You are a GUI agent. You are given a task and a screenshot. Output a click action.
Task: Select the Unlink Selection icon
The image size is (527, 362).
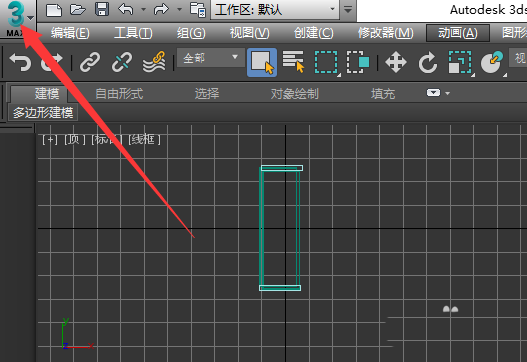[x=122, y=62]
